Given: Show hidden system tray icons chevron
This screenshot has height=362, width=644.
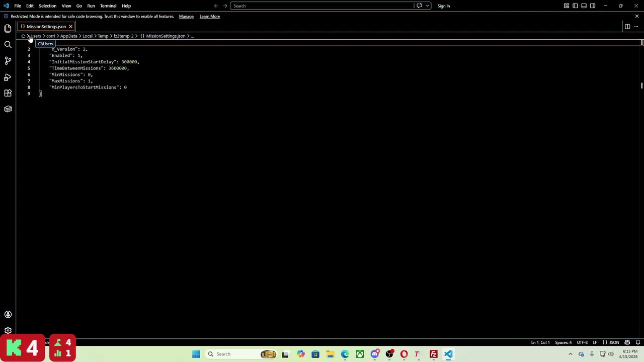Looking at the screenshot, I should point(570,354).
